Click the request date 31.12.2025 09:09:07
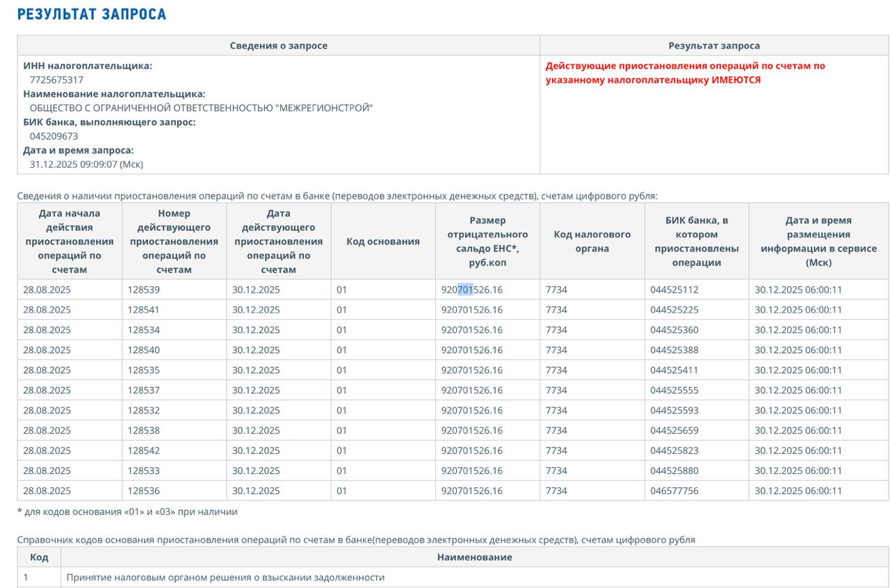 [86, 164]
